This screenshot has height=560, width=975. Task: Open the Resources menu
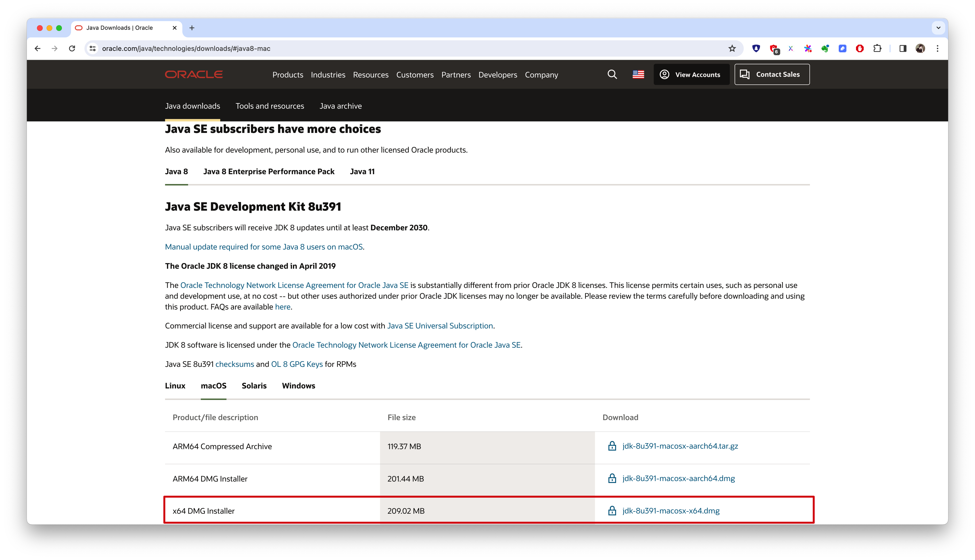click(371, 75)
